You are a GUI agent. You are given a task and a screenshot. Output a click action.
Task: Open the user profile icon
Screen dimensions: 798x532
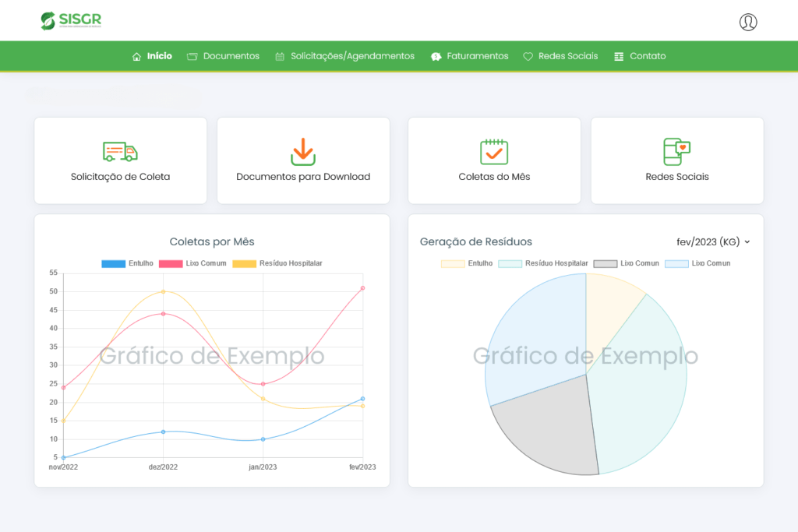(x=747, y=22)
